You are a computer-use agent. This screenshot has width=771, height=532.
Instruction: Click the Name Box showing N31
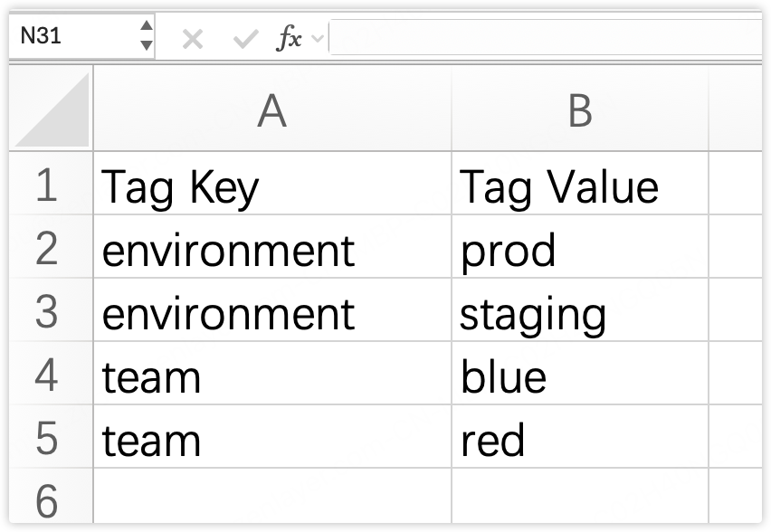72,36
